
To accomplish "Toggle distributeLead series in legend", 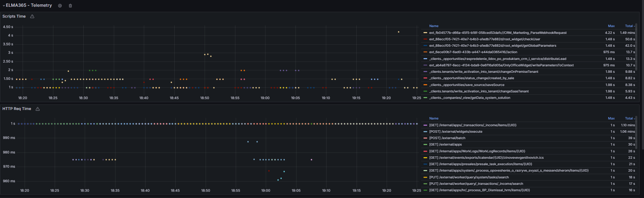I will (498, 59).
